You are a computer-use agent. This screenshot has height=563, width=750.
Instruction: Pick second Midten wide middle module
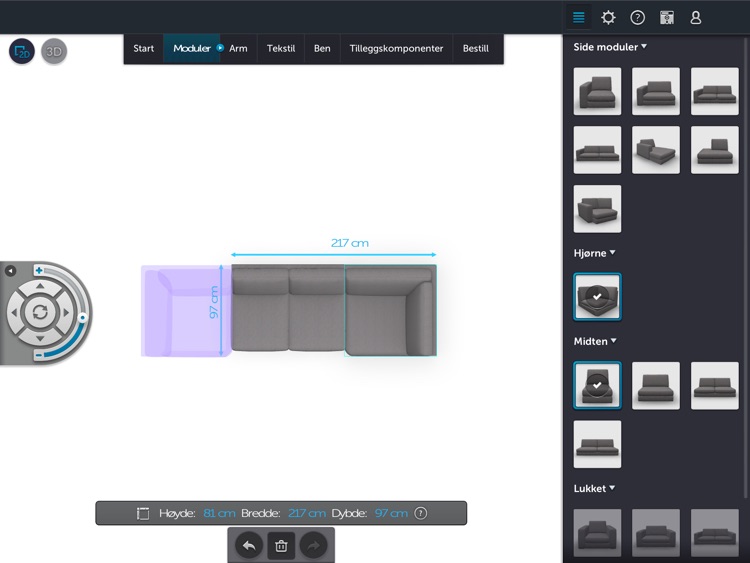(656, 386)
